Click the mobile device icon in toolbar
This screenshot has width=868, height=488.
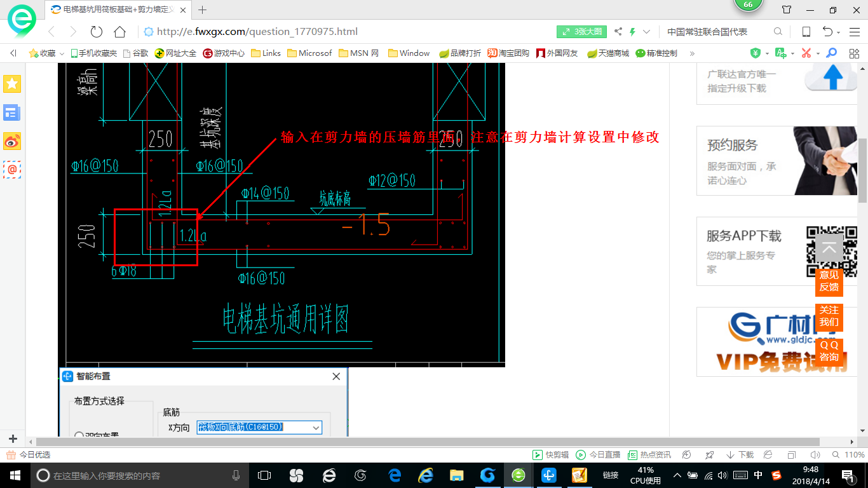[x=806, y=32]
